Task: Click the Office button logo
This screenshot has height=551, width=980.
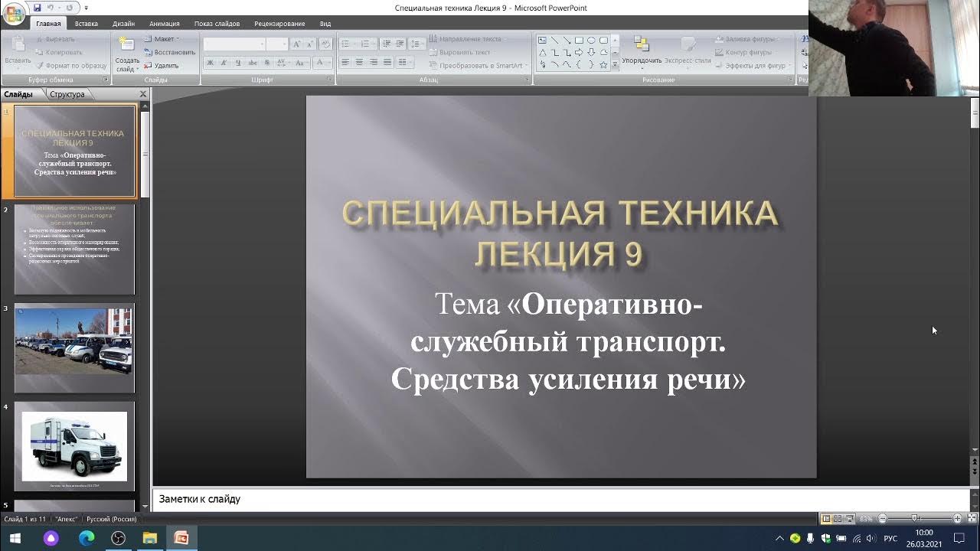Action: tap(14, 15)
